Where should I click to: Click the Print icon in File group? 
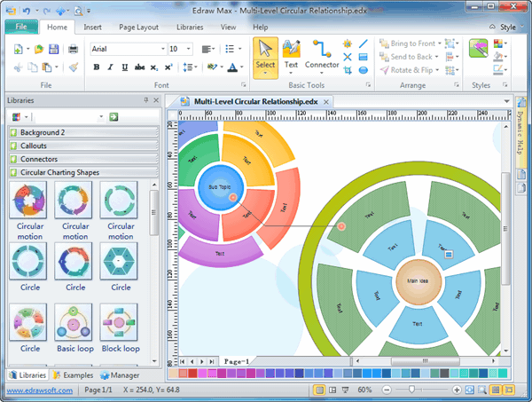[x=73, y=49]
